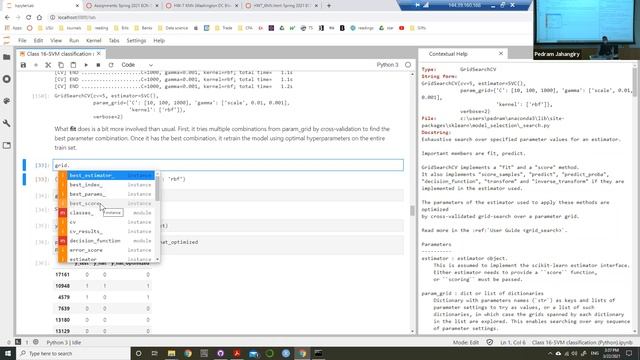Click the Python 3 | Idle status entry
The width and height of the screenshot is (640, 360).
[64, 342]
